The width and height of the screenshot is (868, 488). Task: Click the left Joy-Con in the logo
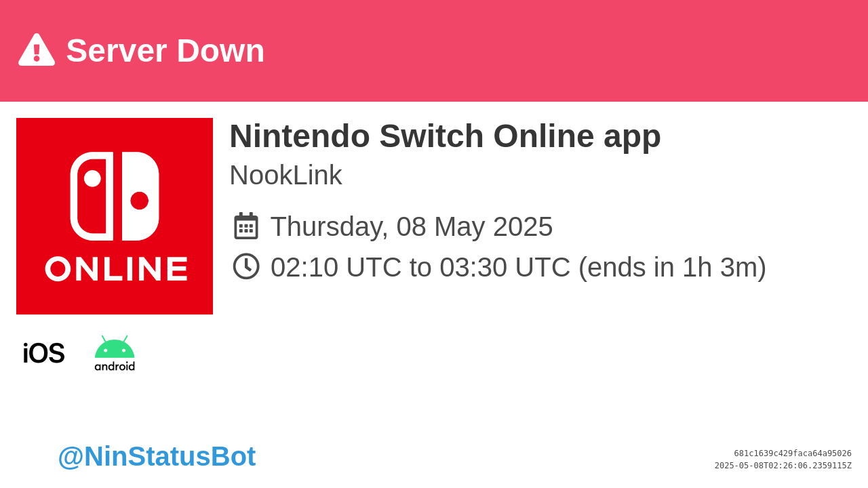point(92,196)
